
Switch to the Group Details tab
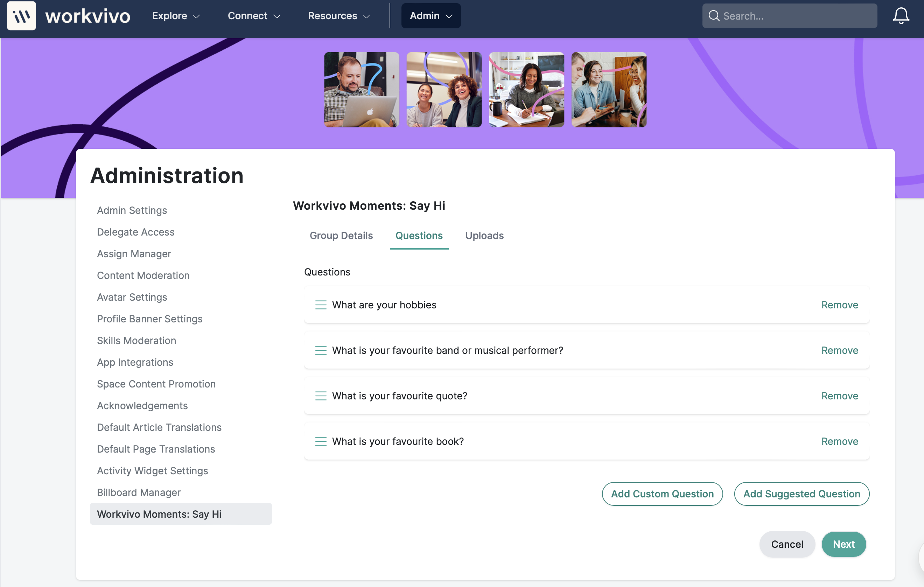(341, 236)
